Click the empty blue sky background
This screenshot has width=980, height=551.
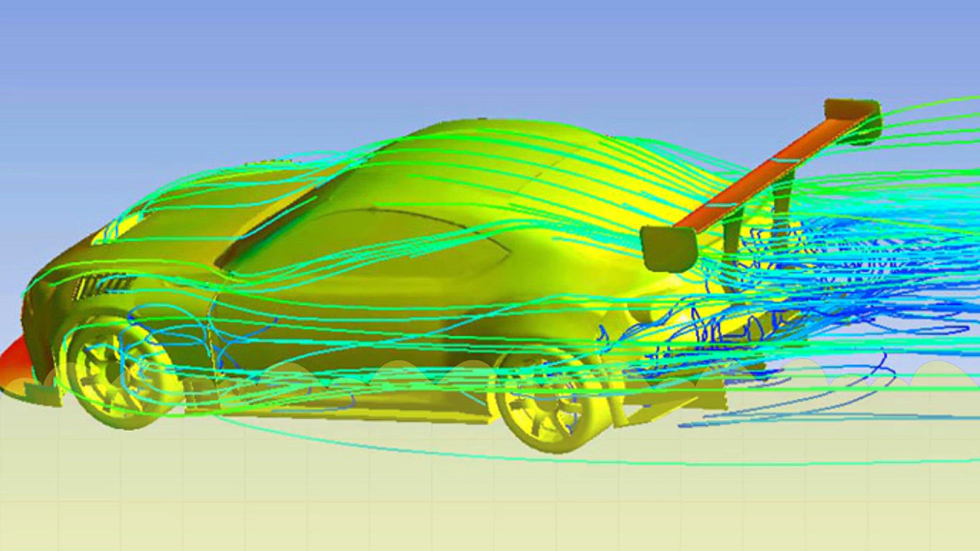click(x=204, y=51)
